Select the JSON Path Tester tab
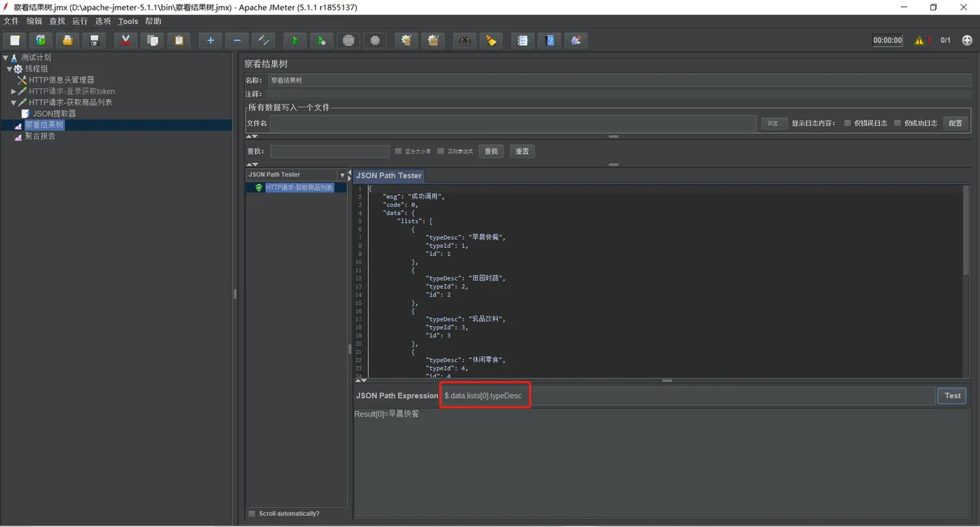The width and height of the screenshot is (980, 527). tap(389, 176)
